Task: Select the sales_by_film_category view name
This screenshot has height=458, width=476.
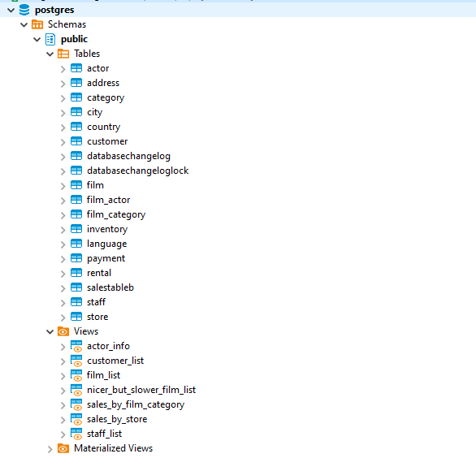Action: click(136, 405)
